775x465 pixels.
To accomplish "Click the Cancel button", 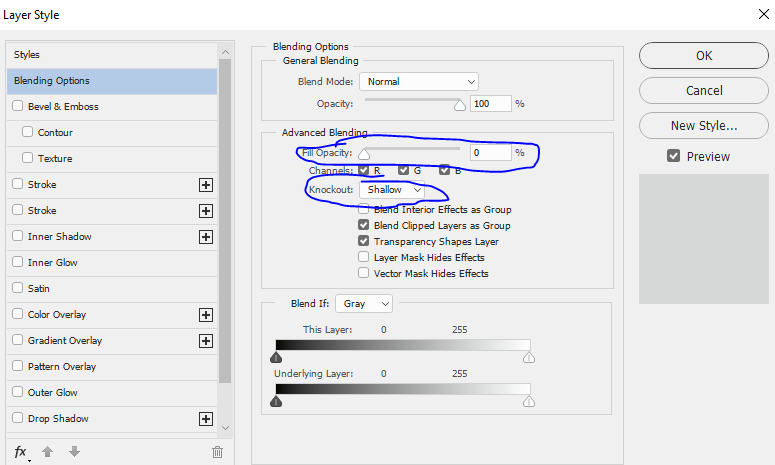I will pyautogui.click(x=704, y=90).
